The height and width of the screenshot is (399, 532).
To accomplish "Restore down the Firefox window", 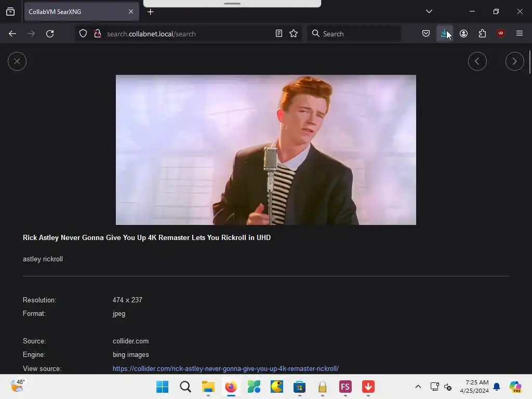I will (x=496, y=11).
